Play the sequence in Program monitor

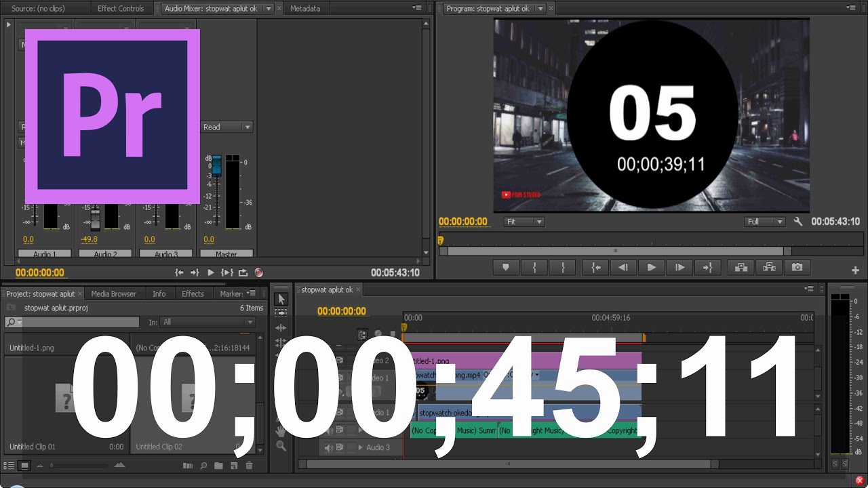651,268
